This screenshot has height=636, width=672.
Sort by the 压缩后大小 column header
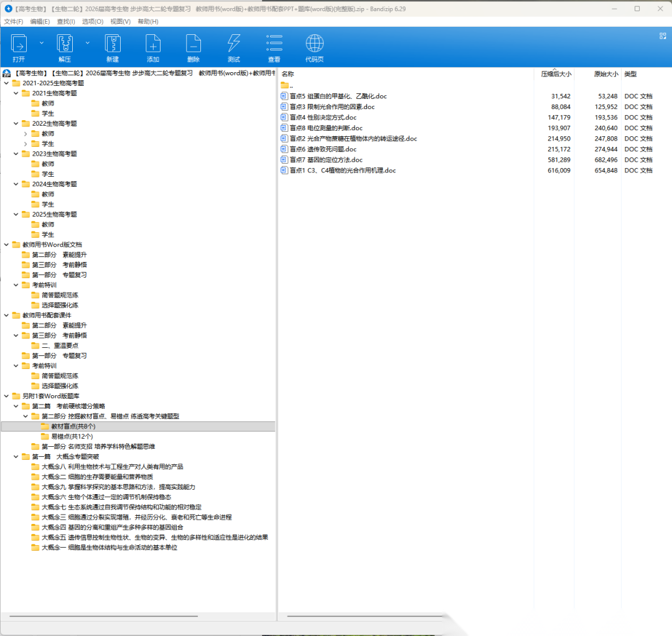[x=556, y=74]
